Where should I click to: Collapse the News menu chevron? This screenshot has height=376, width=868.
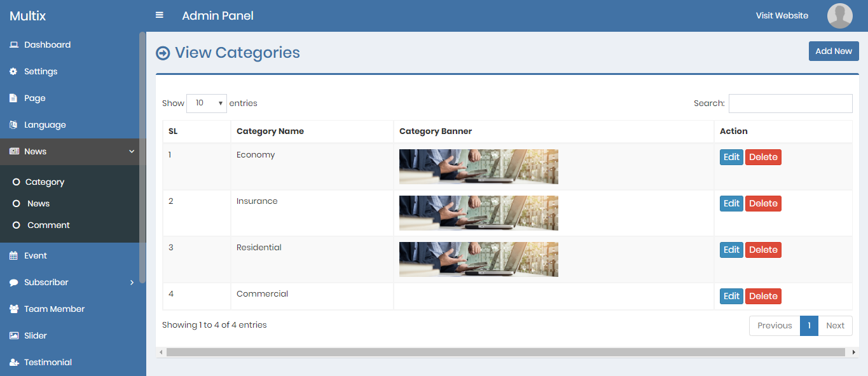tap(132, 152)
